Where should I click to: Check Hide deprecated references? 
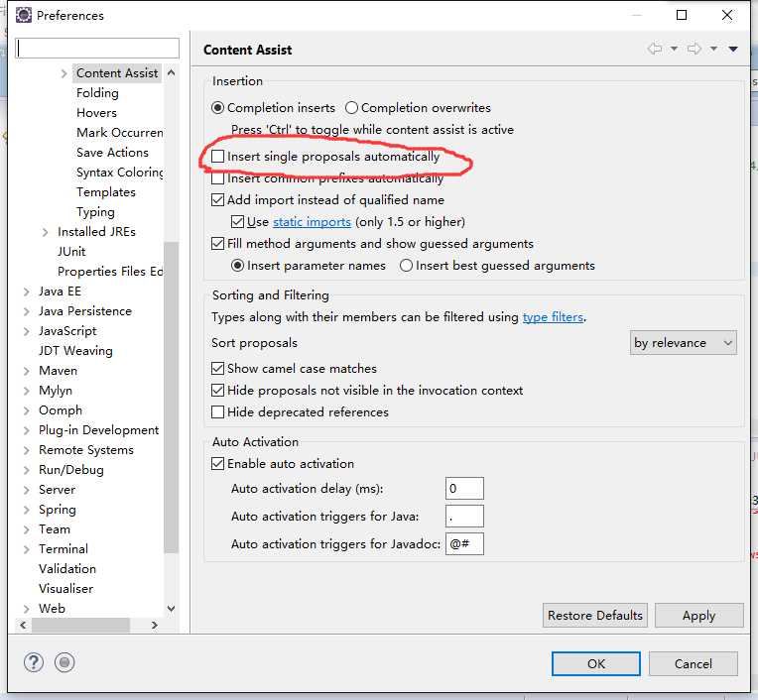pyautogui.click(x=218, y=411)
